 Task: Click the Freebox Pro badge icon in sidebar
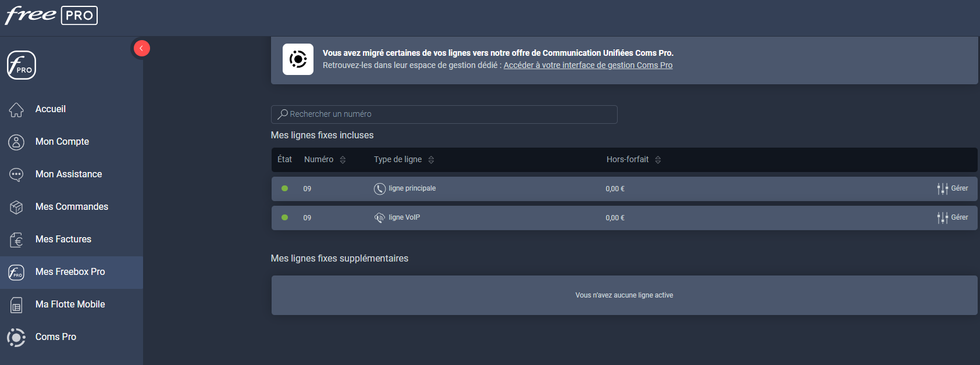(x=22, y=65)
